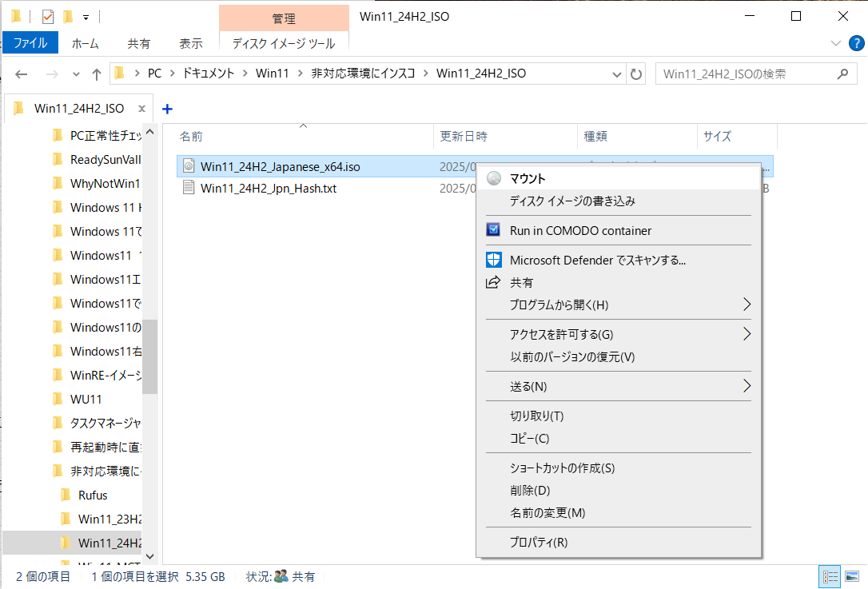
Task: Open recent locations dropdown arrow
Action: (x=77, y=74)
